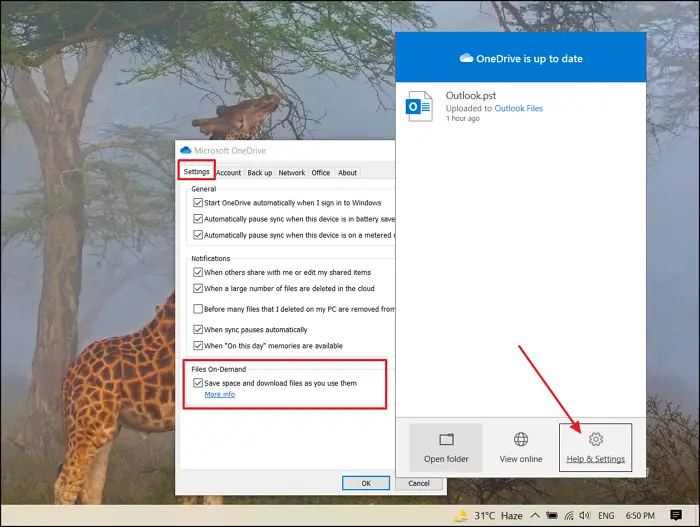
Task: Toggle pause sync in battery saver mode
Action: pos(198,219)
